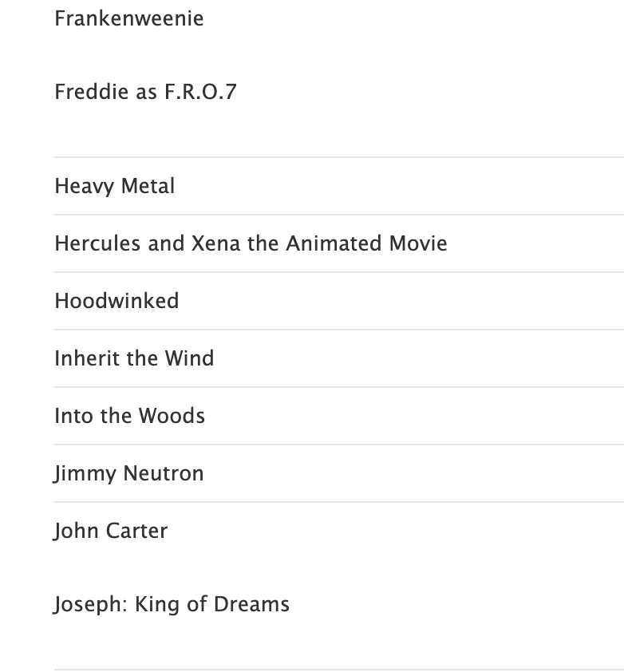The width and height of the screenshot is (624, 672).
Task: Select Heavy Metal from the list
Action: (x=115, y=186)
